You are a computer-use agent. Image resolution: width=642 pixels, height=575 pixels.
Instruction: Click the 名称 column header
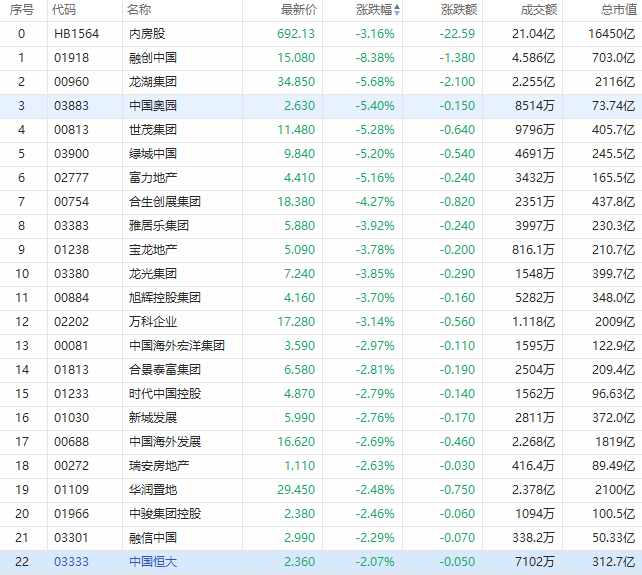point(139,9)
